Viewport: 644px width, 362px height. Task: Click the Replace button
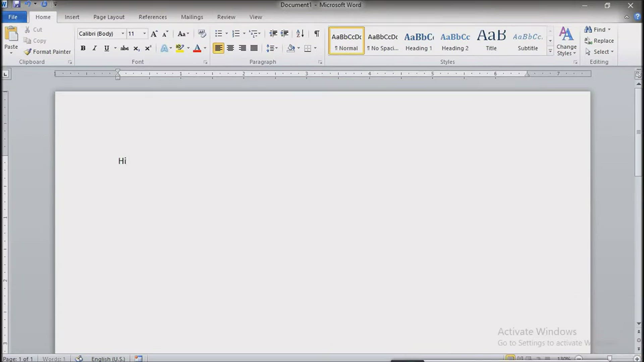[x=599, y=41]
